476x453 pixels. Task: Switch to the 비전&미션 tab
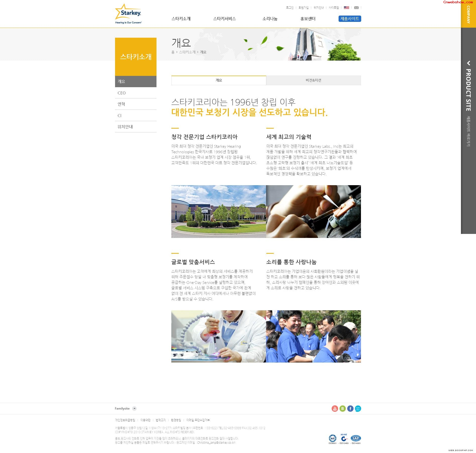tap(313, 80)
